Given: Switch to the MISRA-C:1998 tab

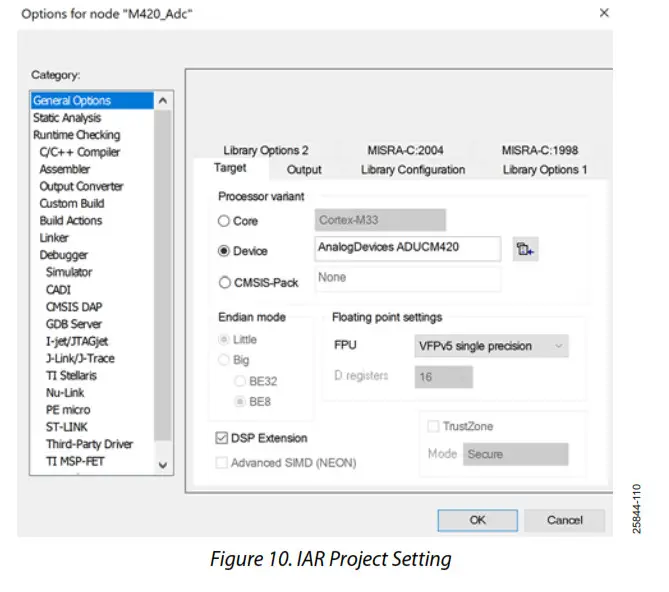Looking at the screenshot, I should [540, 150].
